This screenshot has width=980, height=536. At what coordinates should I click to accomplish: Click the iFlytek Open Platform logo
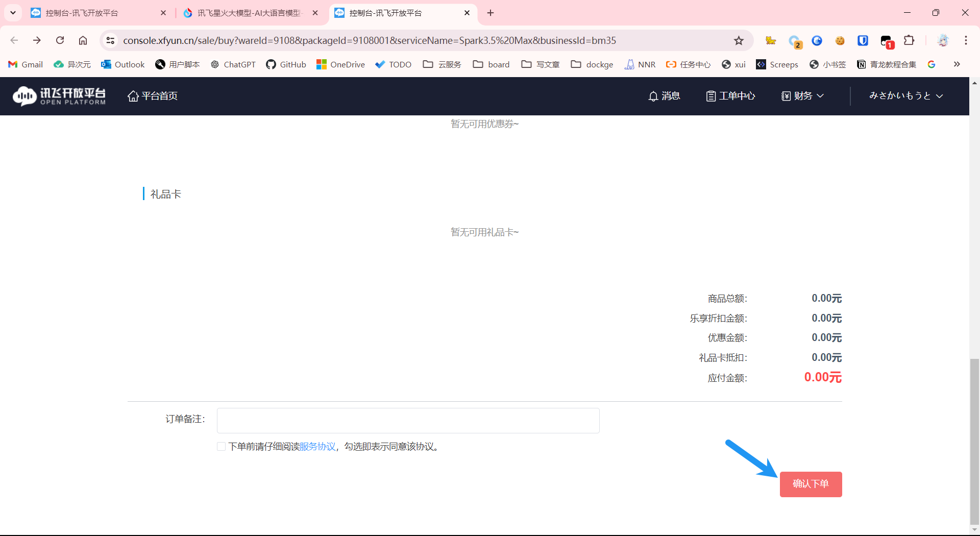[x=59, y=96]
